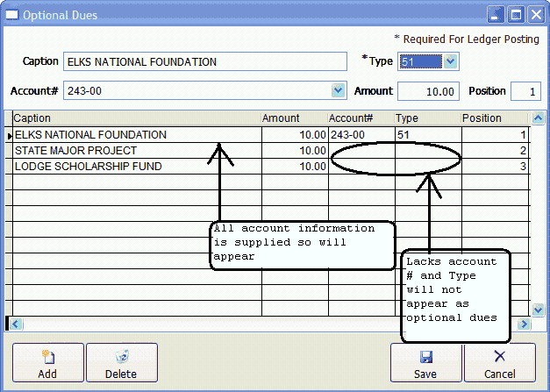Click into the Caption text field
This screenshot has height=392, width=550.
pyautogui.click(x=205, y=61)
